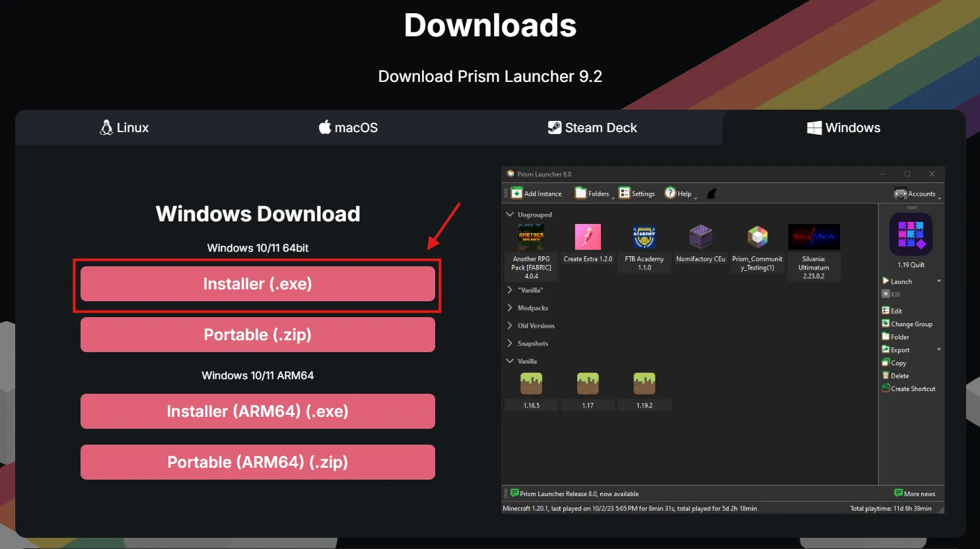Click Change Group in the sidebar
The image size is (980, 549).
[x=907, y=324]
